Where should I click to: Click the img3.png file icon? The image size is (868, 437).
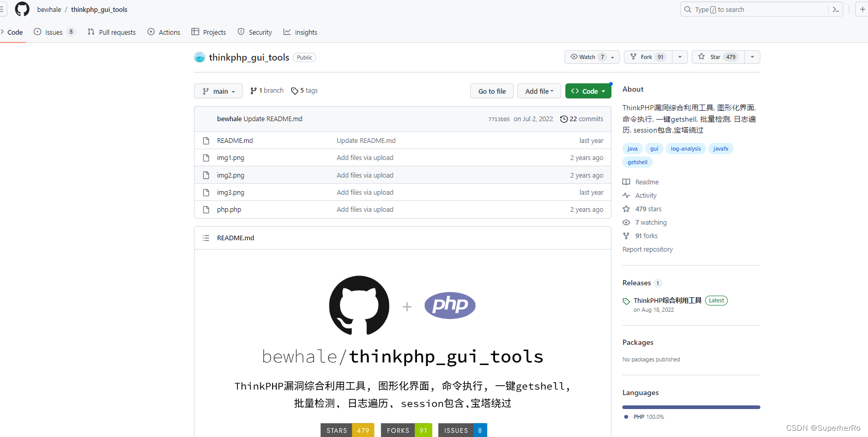coord(206,193)
